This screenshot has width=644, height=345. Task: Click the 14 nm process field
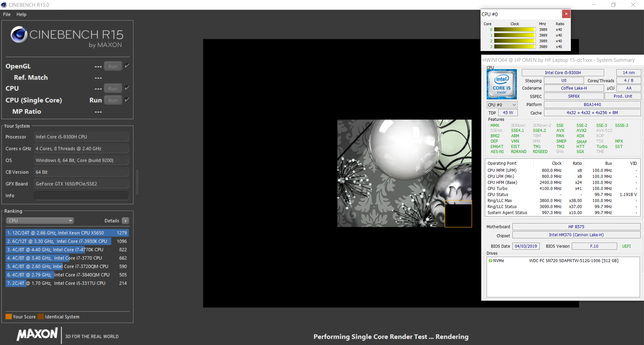[629, 72]
